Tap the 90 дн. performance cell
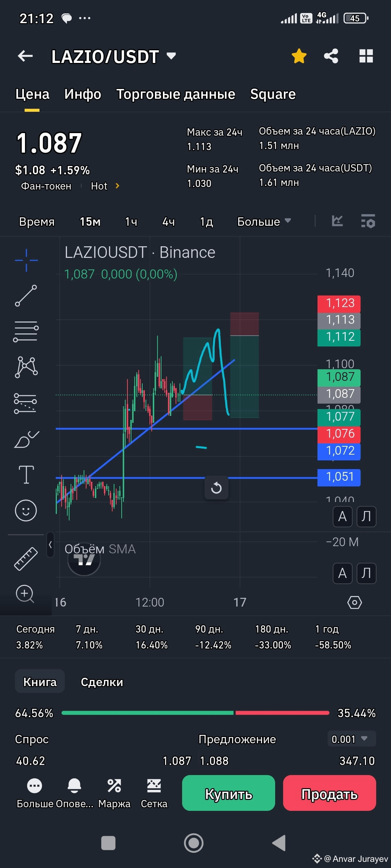 pos(213,637)
